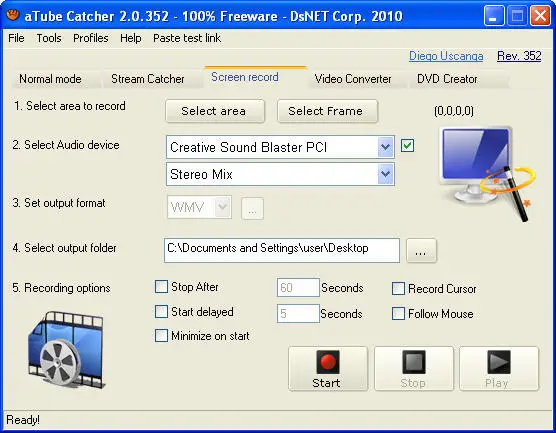Open the Diego Uscanga link

click(446, 56)
